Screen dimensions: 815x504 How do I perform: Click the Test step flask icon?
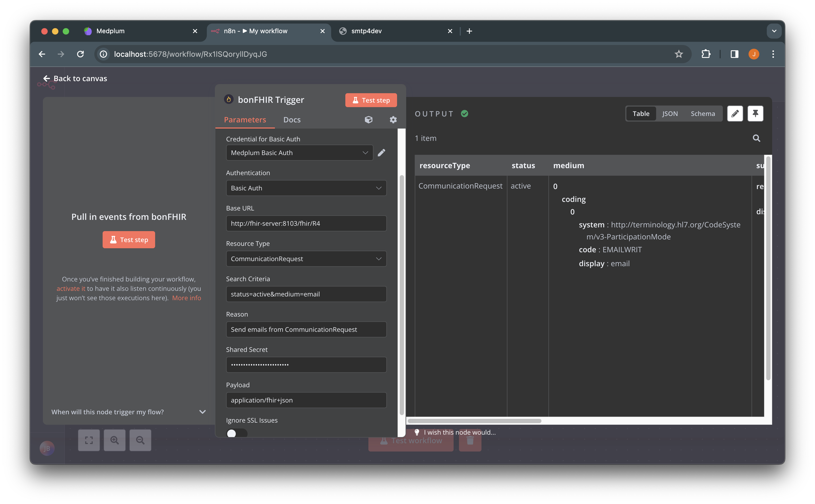coord(355,100)
